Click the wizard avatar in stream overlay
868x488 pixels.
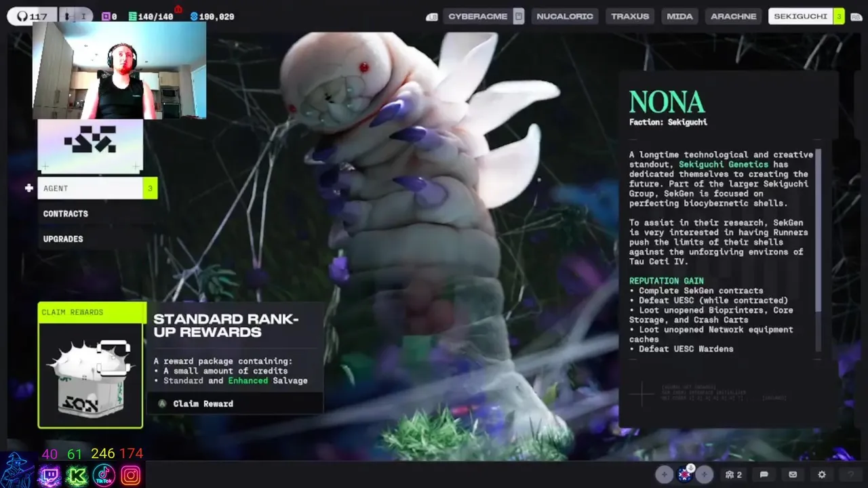(x=17, y=470)
